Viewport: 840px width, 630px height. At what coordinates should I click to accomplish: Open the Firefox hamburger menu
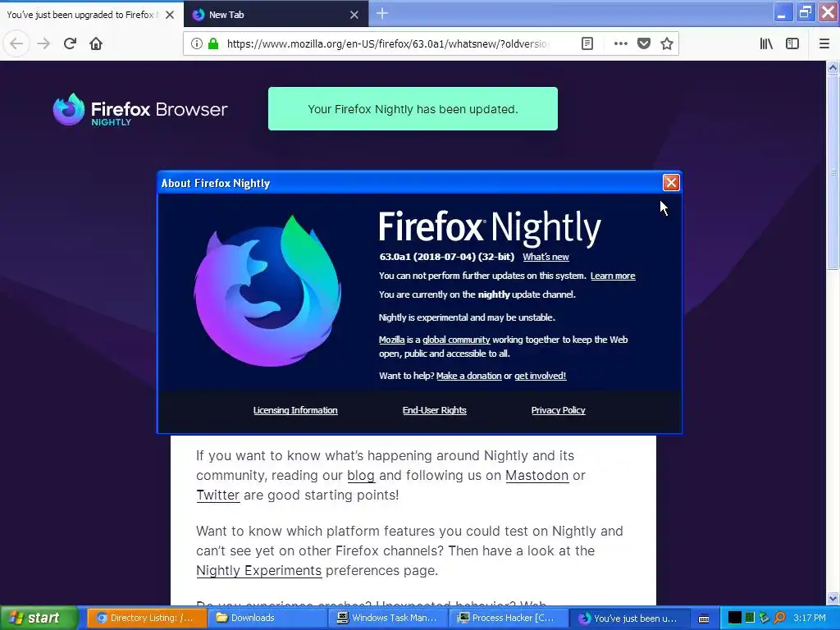click(824, 43)
